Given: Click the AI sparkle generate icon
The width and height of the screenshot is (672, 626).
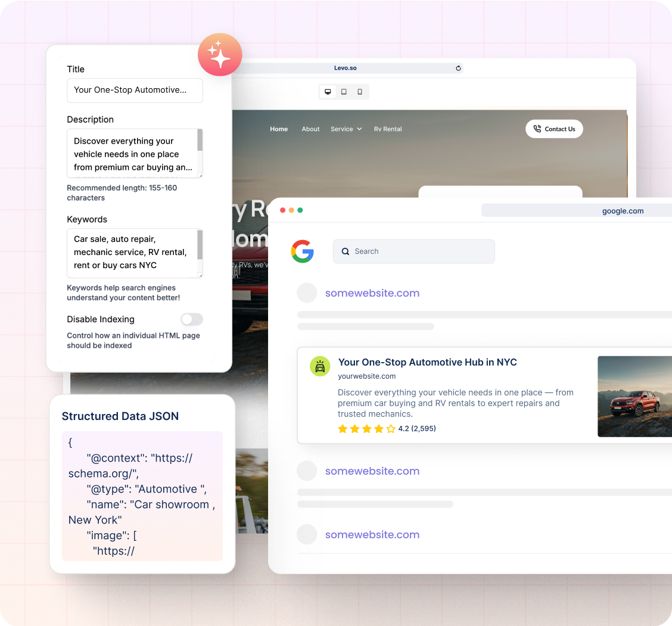Looking at the screenshot, I should (x=220, y=55).
